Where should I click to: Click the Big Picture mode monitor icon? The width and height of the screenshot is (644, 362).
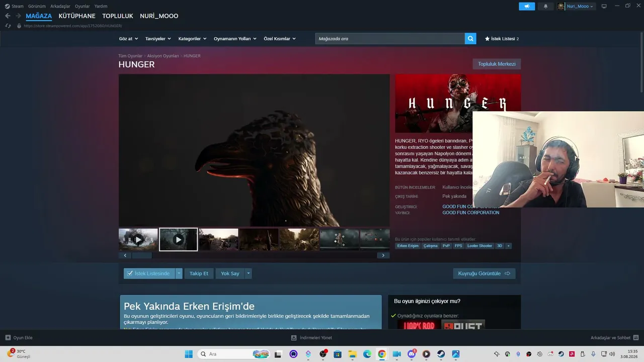pyautogui.click(x=604, y=6)
